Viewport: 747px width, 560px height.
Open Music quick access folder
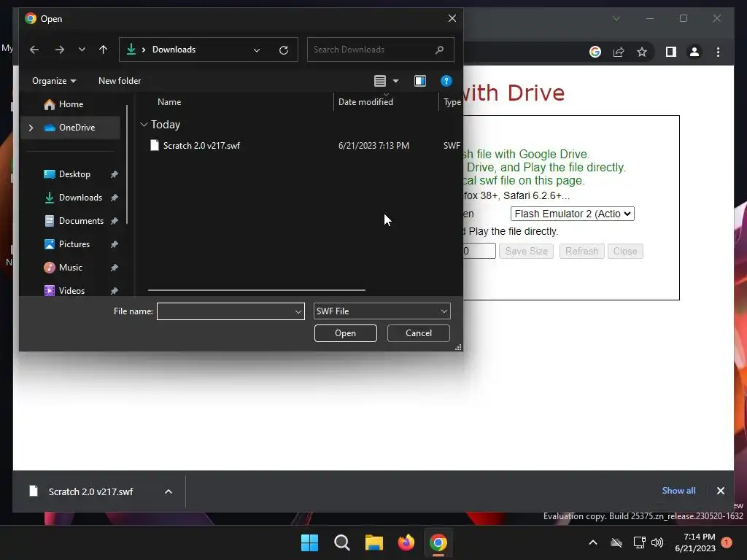tap(70, 268)
